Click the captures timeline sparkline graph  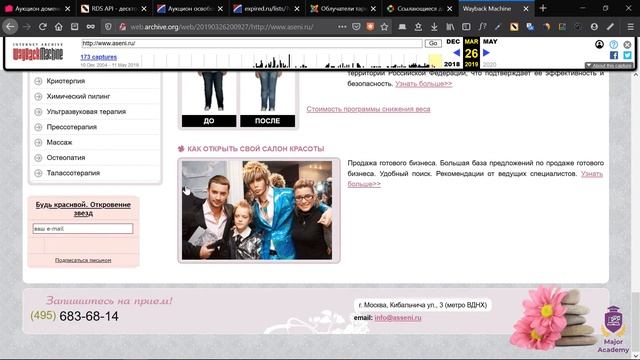(x=292, y=60)
